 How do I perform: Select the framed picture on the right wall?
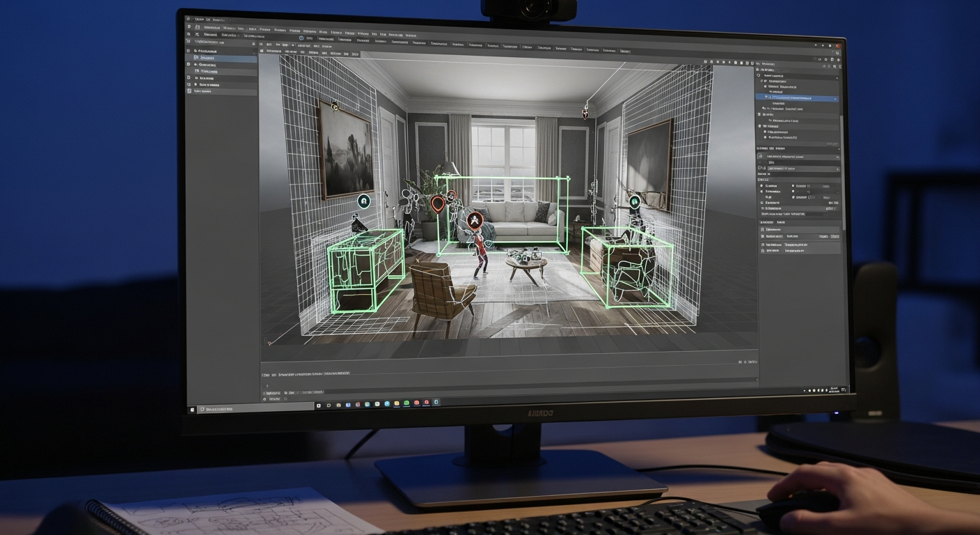point(650,164)
